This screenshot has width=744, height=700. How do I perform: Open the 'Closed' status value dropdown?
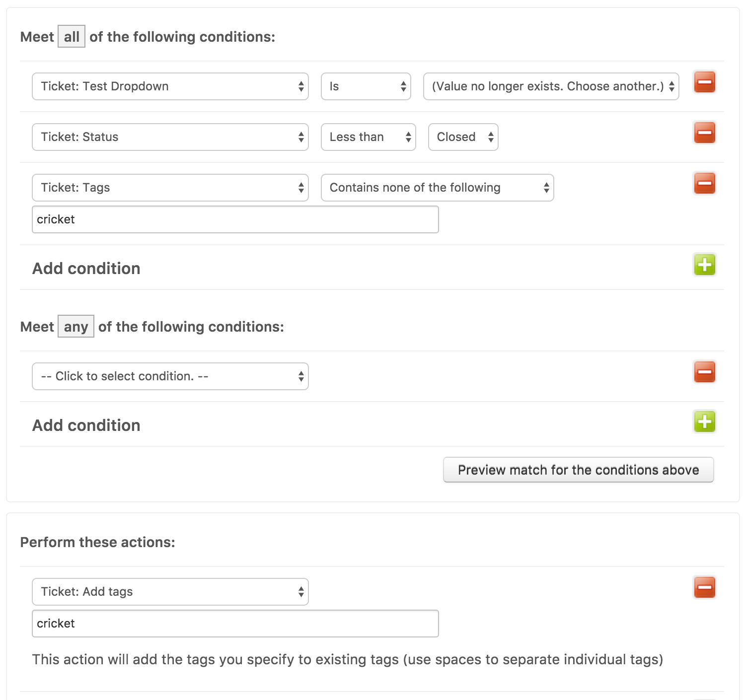[463, 137]
